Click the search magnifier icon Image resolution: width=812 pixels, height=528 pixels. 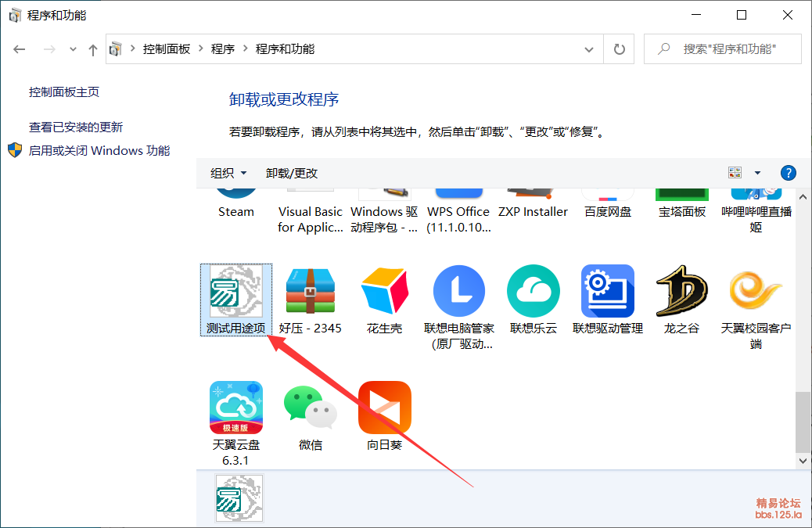click(x=664, y=49)
